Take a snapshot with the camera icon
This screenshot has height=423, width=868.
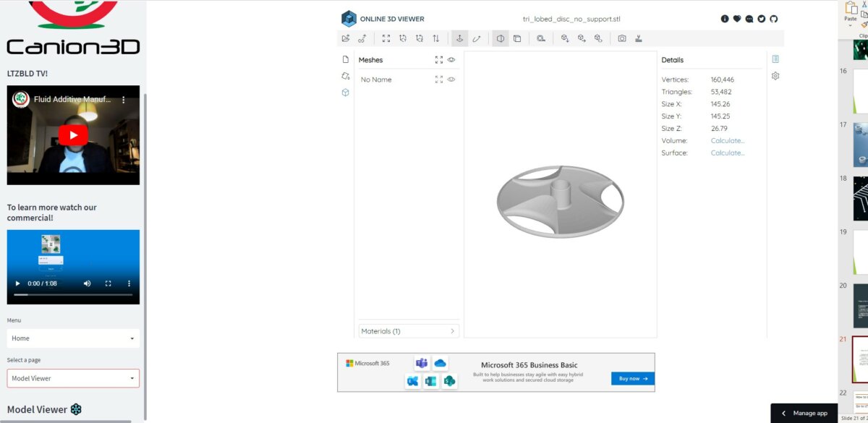coord(621,38)
